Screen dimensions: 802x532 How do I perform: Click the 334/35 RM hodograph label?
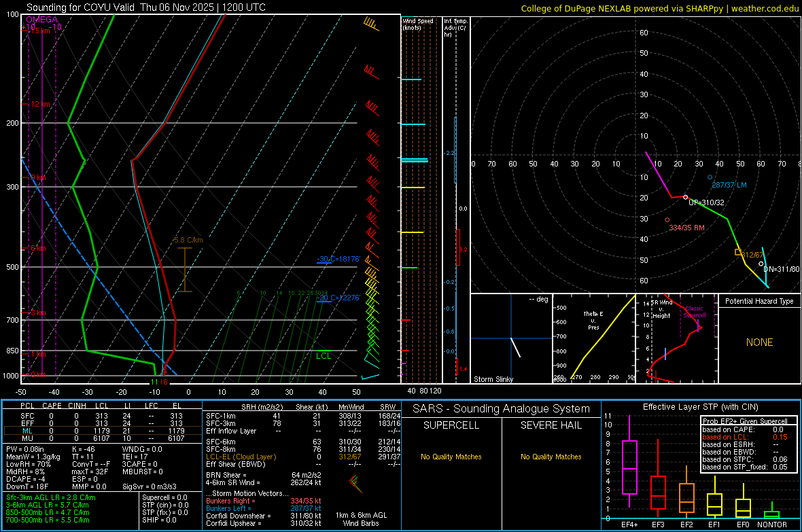click(x=687, y=228)
